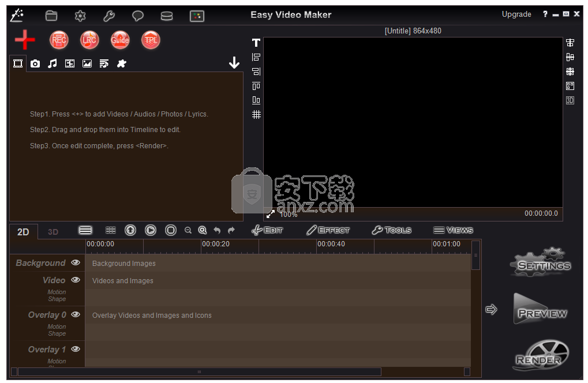Click the circular up-arrow timeline button
The image size is (588, 383).
point(130,230)
